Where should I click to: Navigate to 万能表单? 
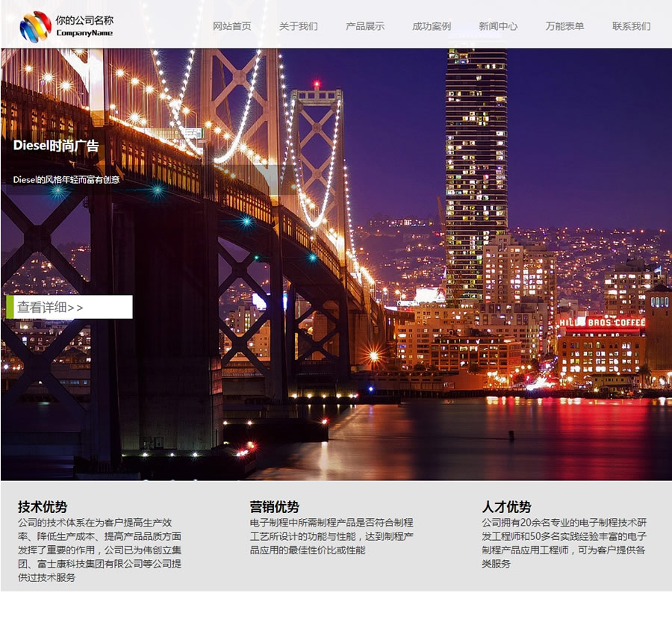click(x=564, y=26)
